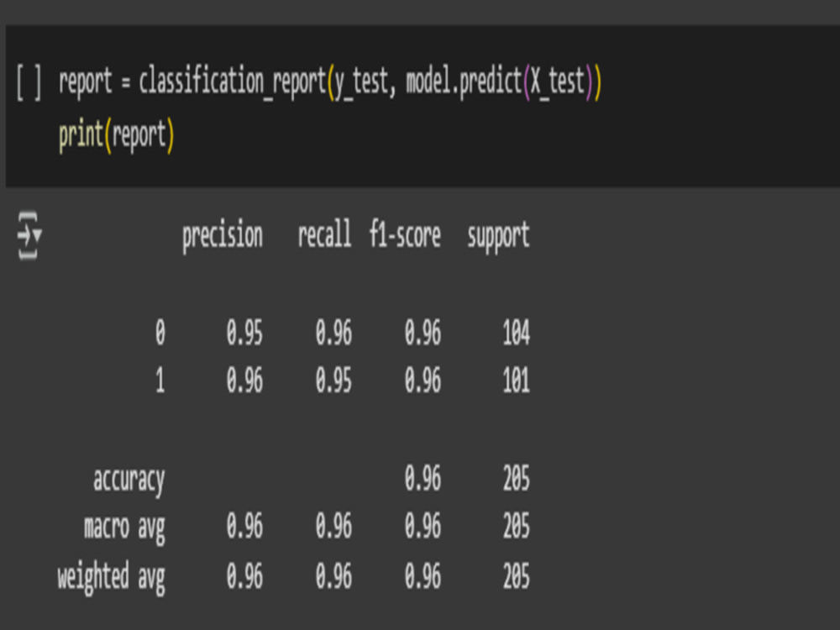Click the 'precision' column header
This screenshot has height=630, width=840.
pos(223,236)
